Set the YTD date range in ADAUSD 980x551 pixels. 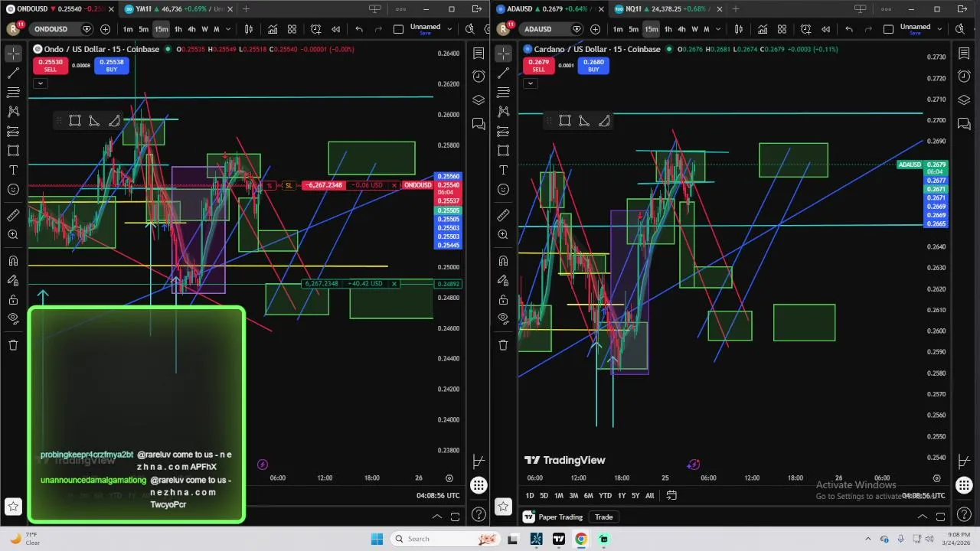[605, 496]
